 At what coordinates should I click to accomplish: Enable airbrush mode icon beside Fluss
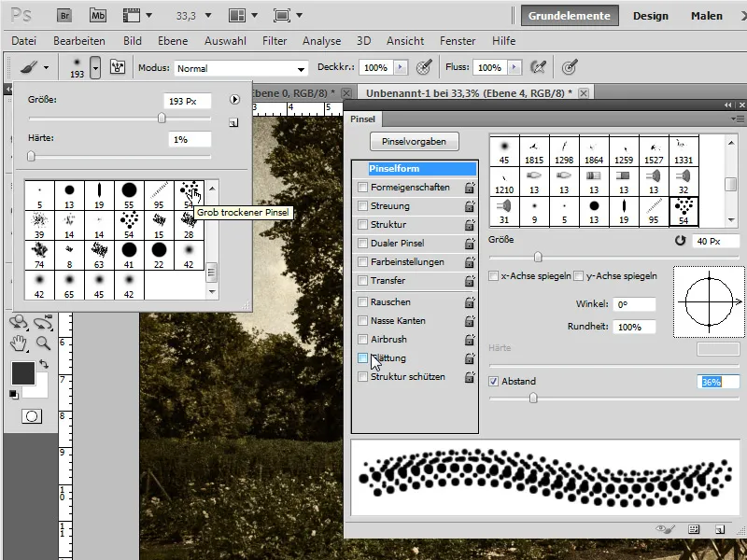tap(538, 67)
